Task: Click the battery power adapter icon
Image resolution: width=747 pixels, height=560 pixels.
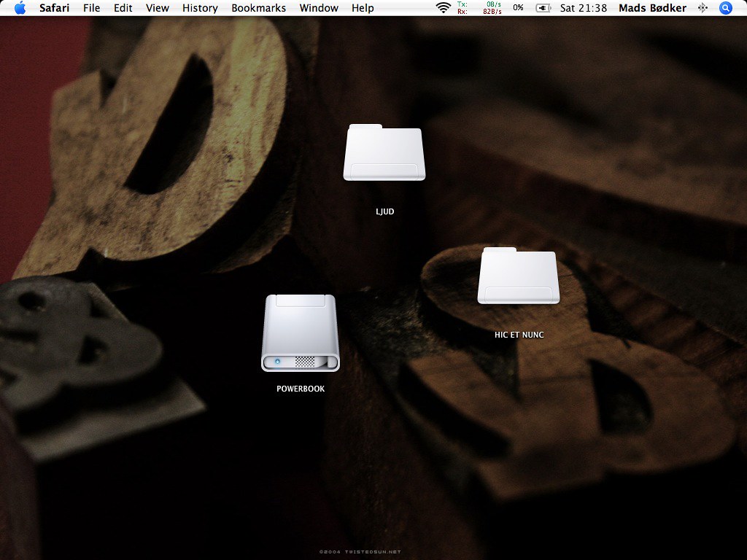Action: [x=543, y=8]
